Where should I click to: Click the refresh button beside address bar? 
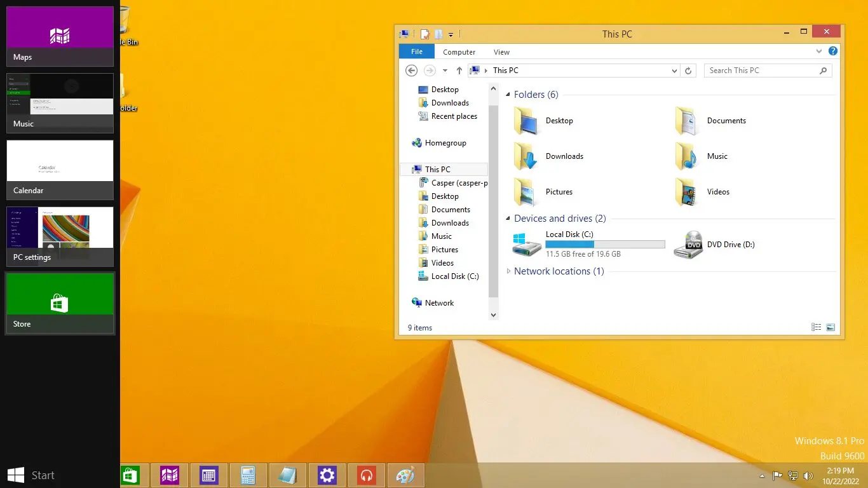[x=689, y=71]
